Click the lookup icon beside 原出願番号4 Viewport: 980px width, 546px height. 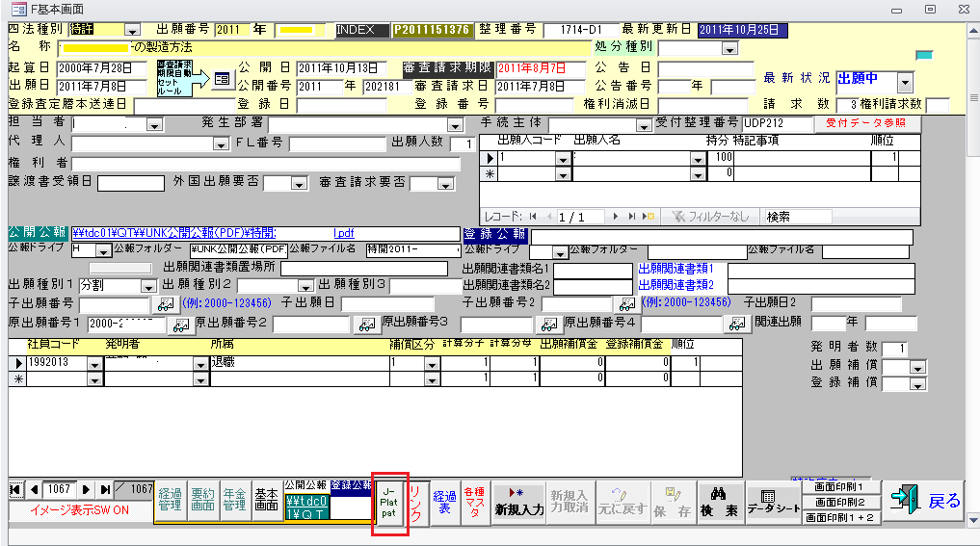(x=737, y=325)
